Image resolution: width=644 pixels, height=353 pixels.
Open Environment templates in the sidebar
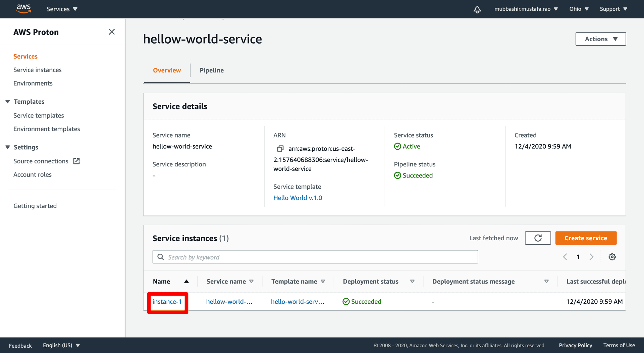point(47,129)
